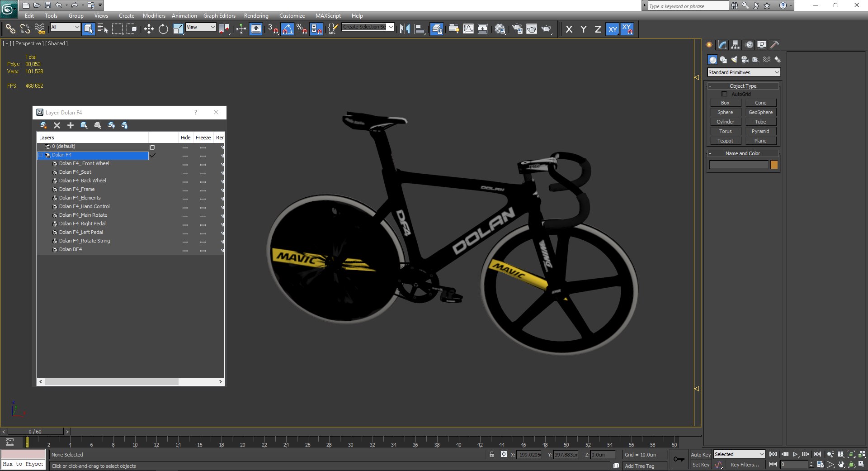Screen dimensions: 868x471
Task: Choose Rectangular Selection Region tool
Action: pos(118,29)
